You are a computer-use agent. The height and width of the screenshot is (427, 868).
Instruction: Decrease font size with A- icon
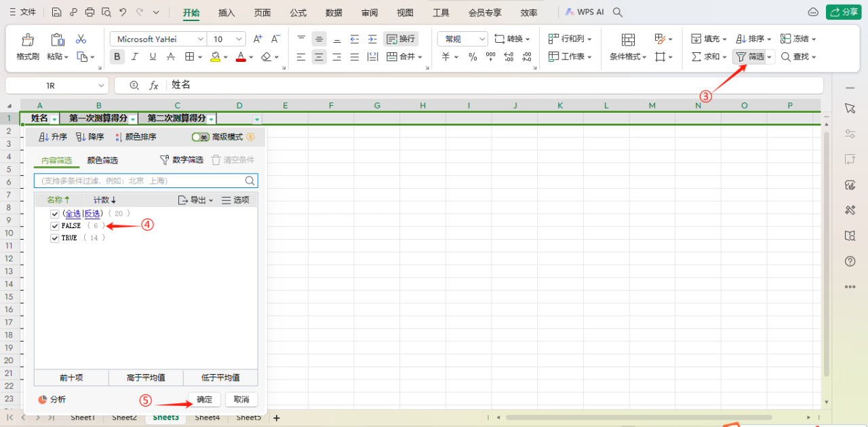click(276, 39)
